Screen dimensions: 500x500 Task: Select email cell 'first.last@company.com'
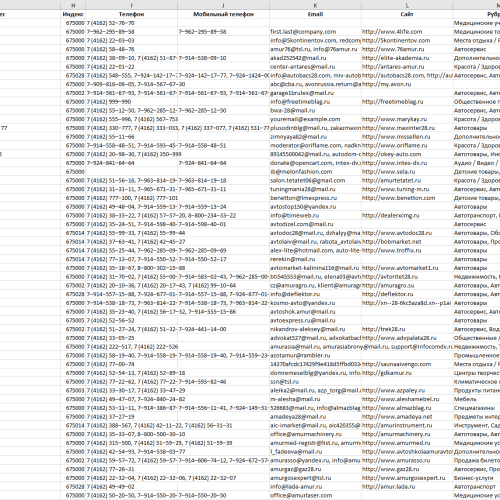click(x=315, y=32)
